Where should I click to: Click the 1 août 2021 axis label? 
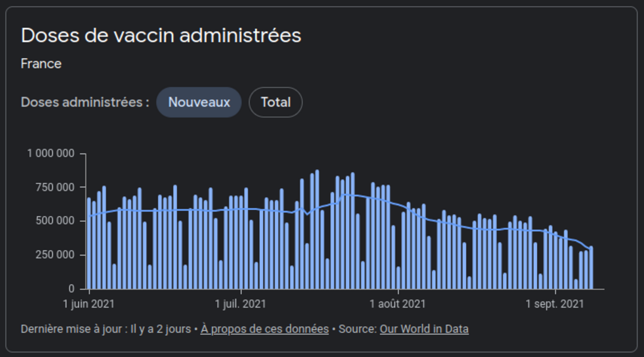(x=397, y=304)
